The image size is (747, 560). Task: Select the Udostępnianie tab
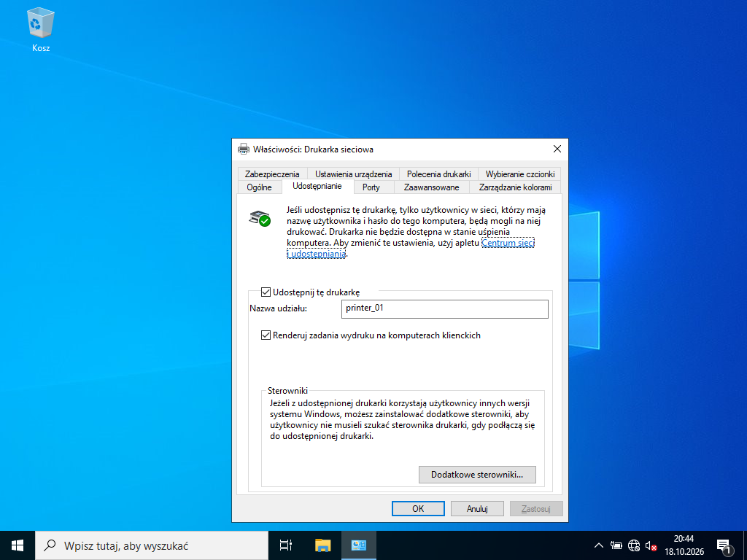[317, 186]
